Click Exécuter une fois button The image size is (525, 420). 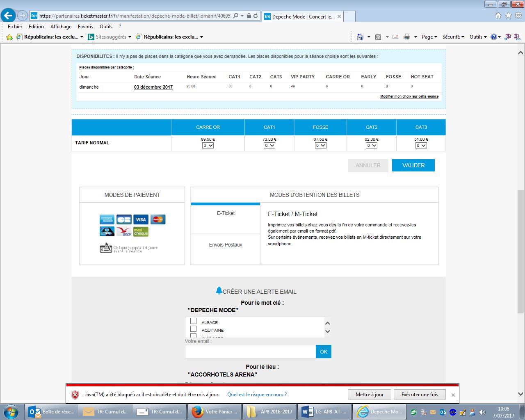tap(420, 395)
